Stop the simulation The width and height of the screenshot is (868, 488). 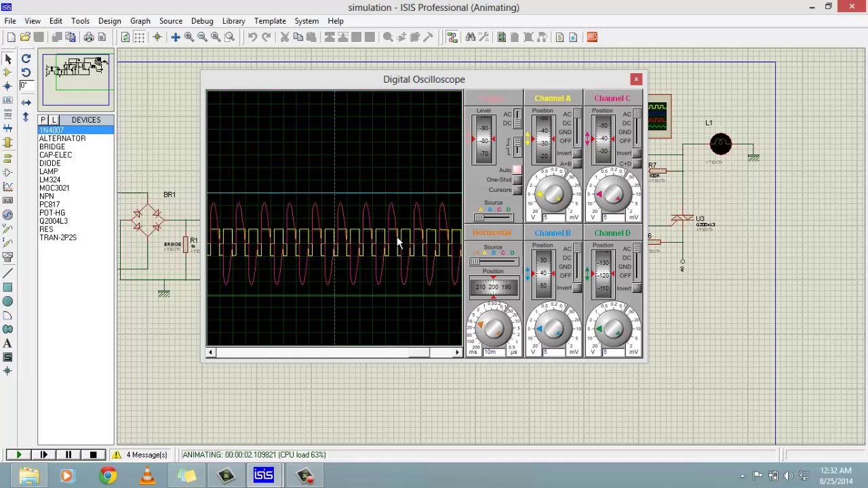pyautogui.click(x=93, y=455)
